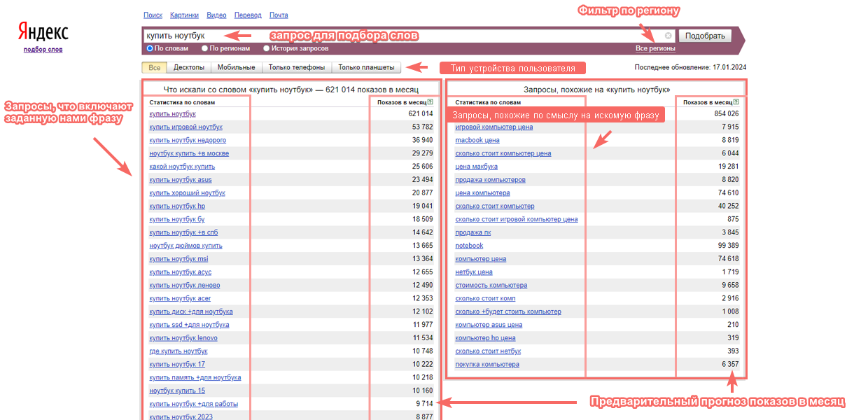Open the "купить ноутбук acer" query link

coord(180,299)
